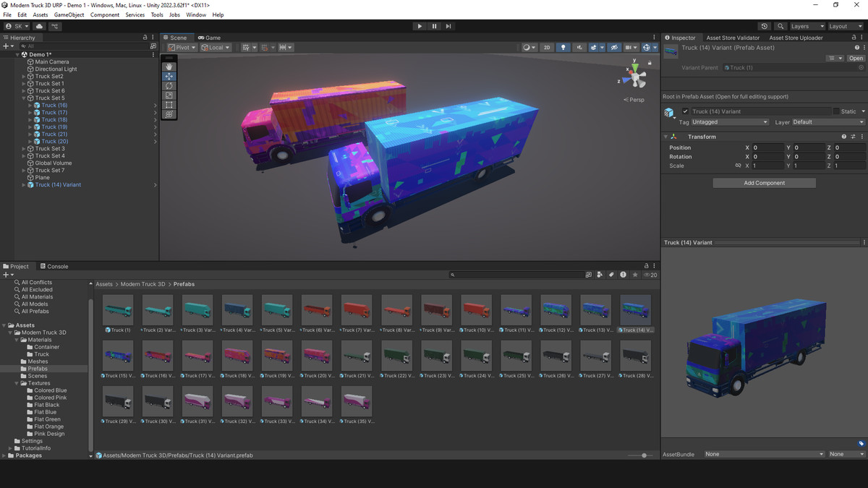Open the AssetBundle name dropdown
The image size is (868, 488).
764,454
